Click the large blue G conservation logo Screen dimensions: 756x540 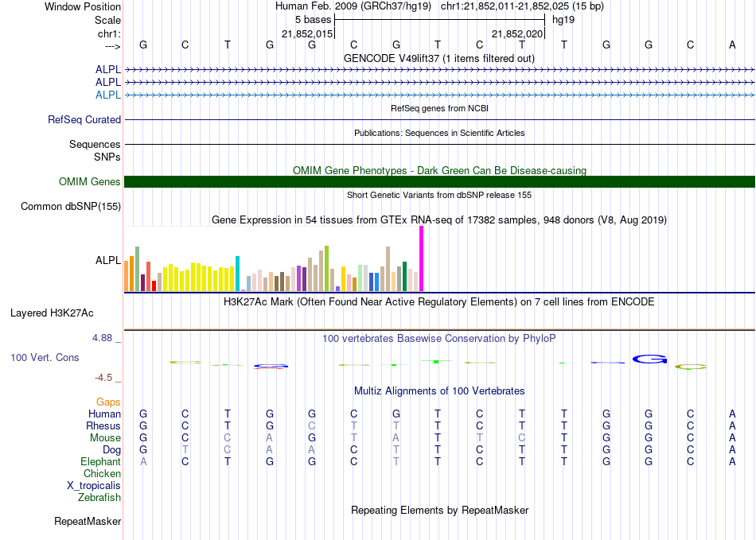pos(649,359)
